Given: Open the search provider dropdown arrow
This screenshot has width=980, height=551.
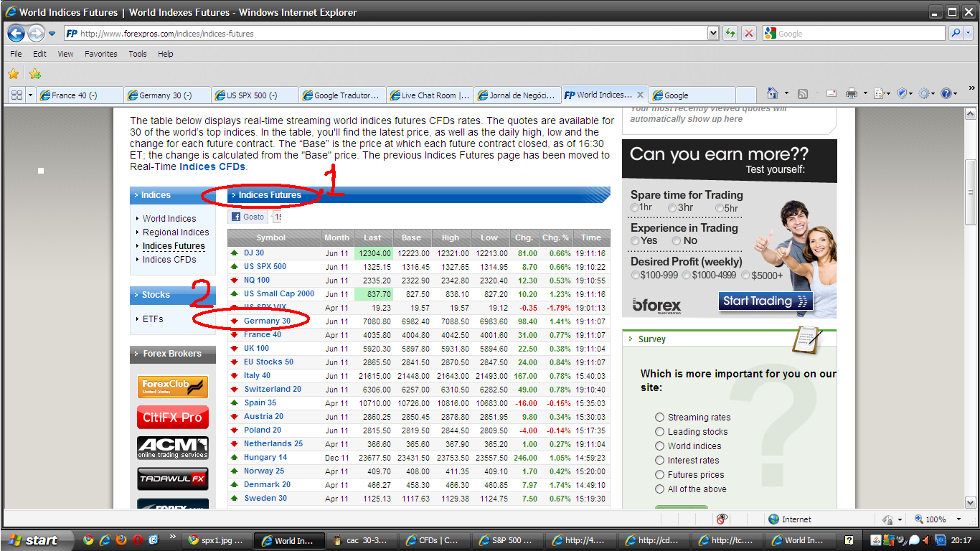Looking at the screenshot, I should coord(970,33).
